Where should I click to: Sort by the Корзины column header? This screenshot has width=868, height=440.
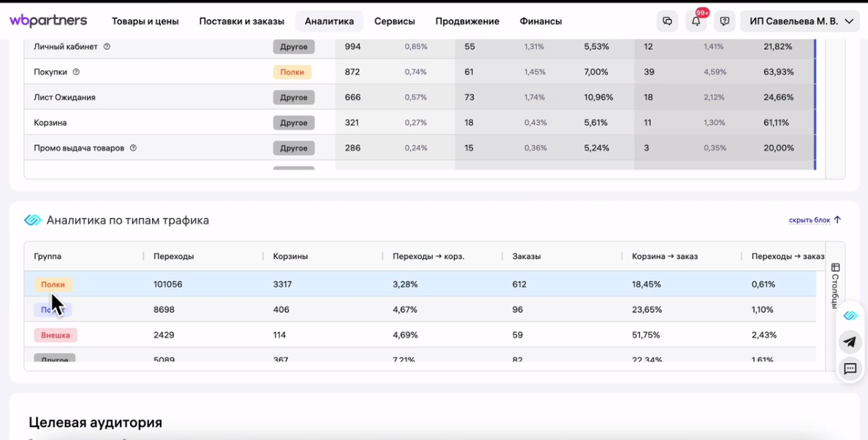(291, 257)
